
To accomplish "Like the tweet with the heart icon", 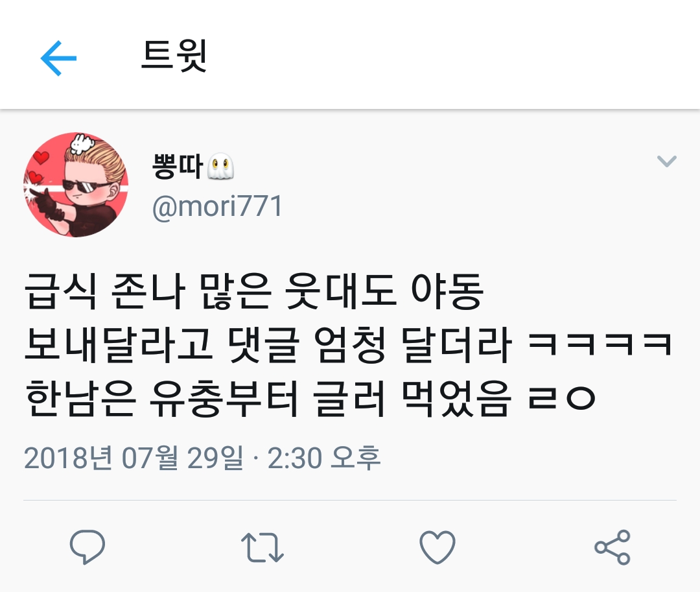I will click(437, 547).
